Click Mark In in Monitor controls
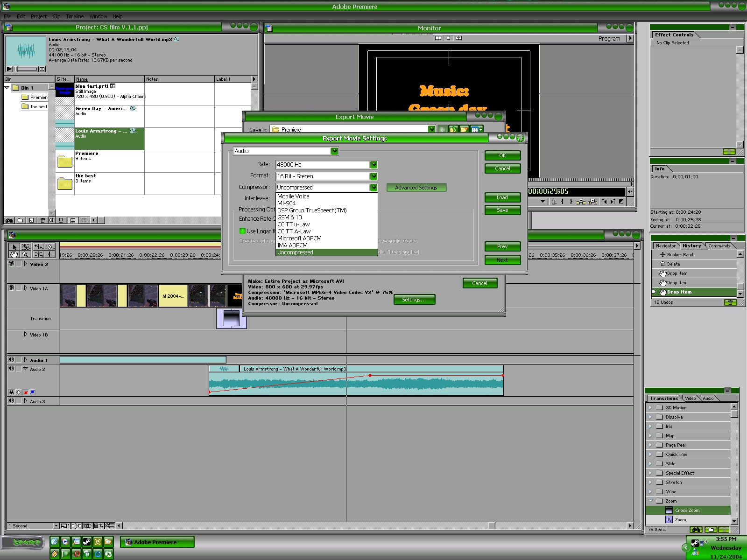Viewport: 747px width, 560px height. (x=563, y=202)
